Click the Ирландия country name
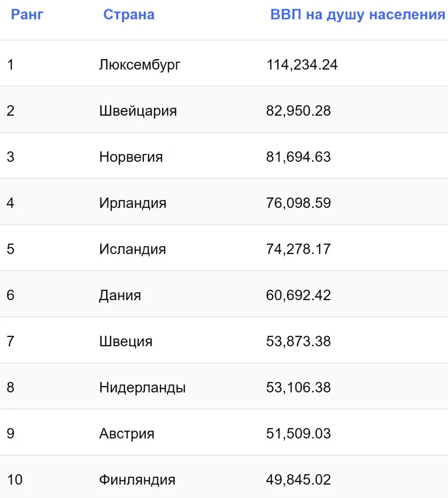 [x=133, y=203]
